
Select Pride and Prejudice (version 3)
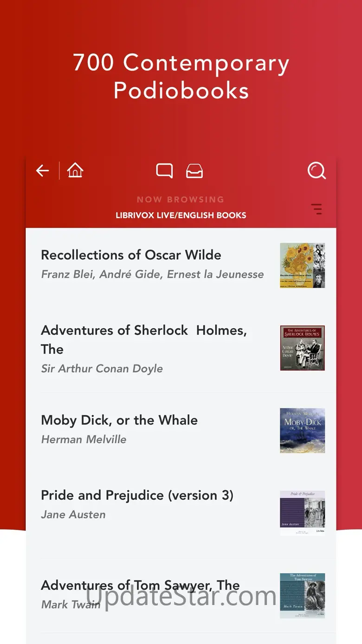pyautogui.click(x=137, y=495)
